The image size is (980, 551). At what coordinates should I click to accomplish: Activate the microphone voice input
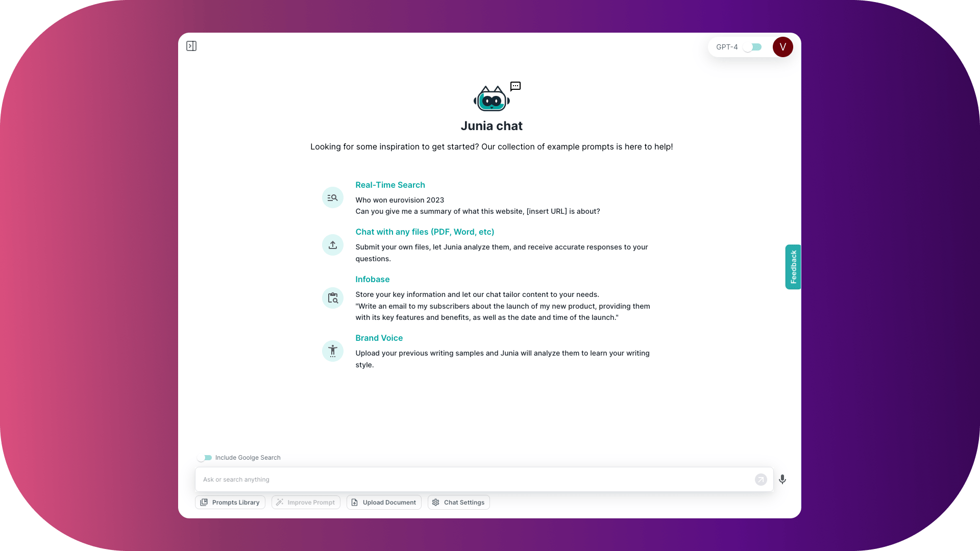(782, 480)
